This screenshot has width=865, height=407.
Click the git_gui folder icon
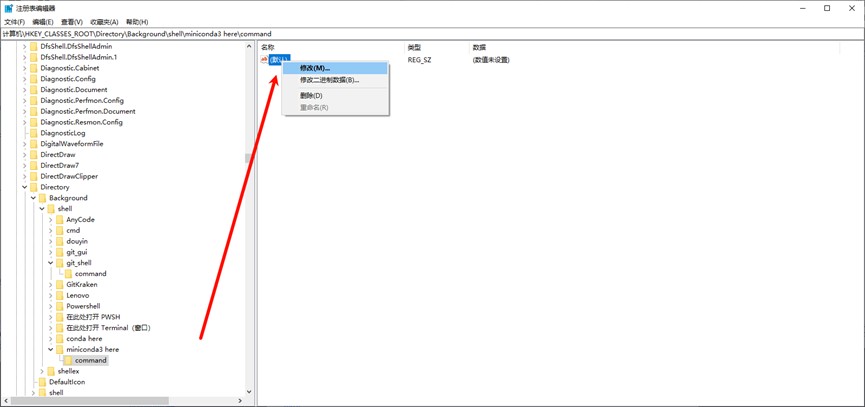60,252
